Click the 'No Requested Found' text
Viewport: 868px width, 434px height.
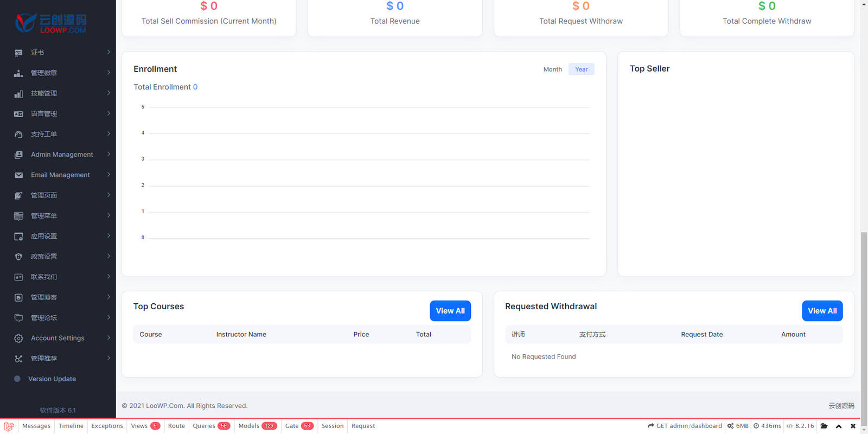coord(544,356)
